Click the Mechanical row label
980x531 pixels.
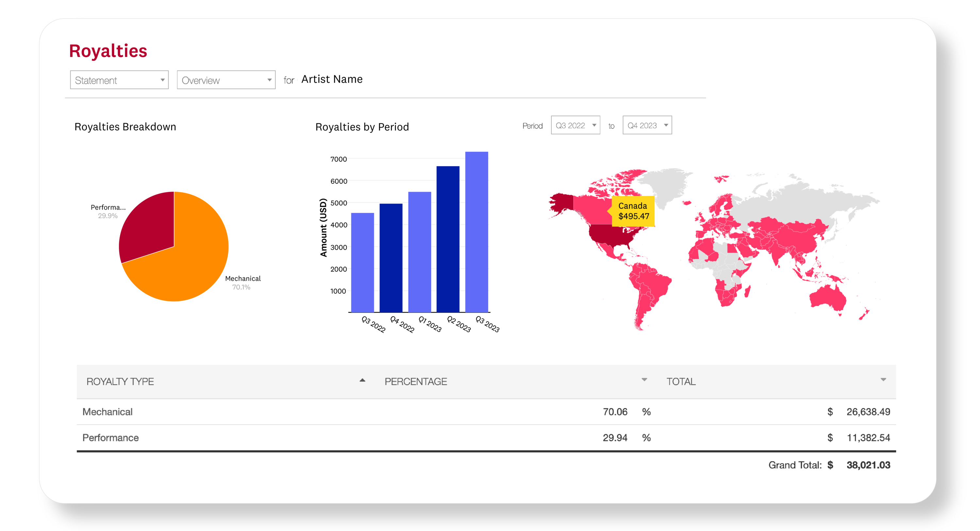pyautogui.click(x=107, y=412)
